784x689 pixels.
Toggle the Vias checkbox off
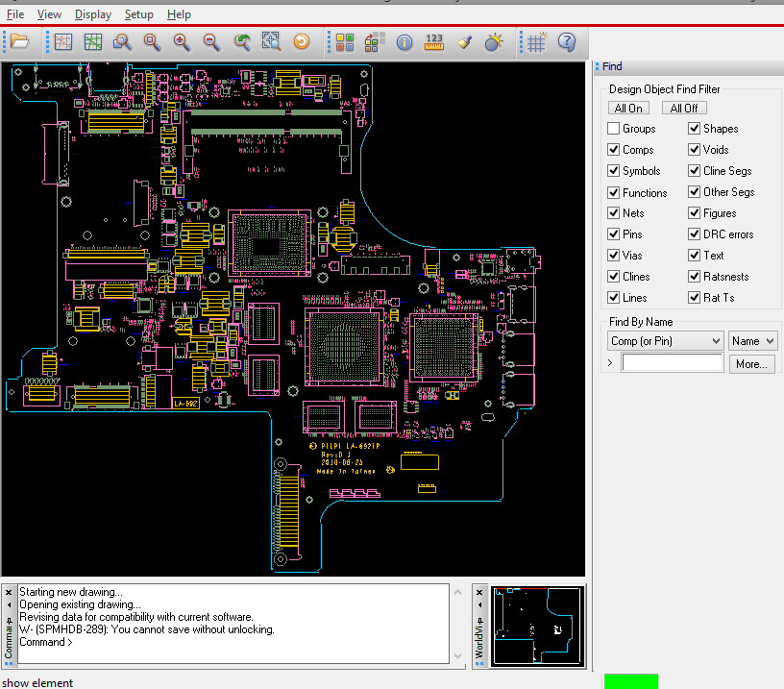pyautogui.click(x=614, y=256)
